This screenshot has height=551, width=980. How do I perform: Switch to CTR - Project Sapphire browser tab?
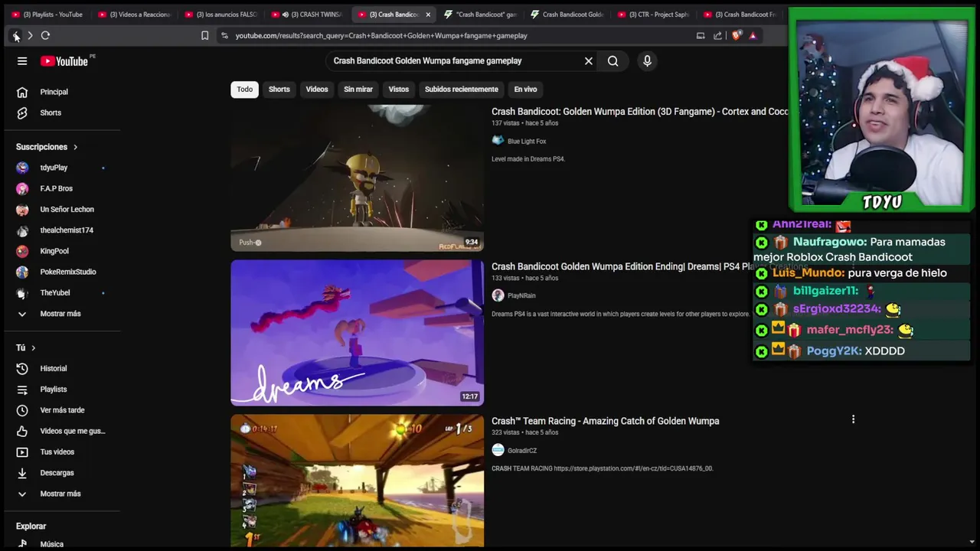pos(653,14)
